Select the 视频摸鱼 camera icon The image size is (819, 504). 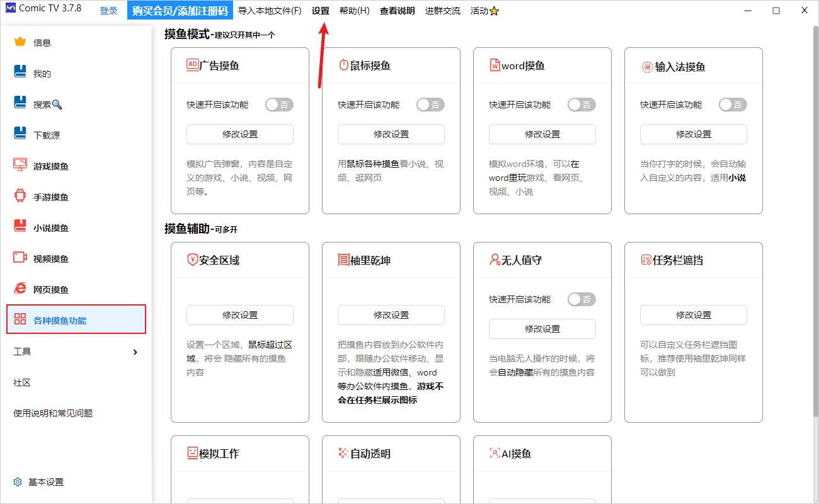pos(20,258)
